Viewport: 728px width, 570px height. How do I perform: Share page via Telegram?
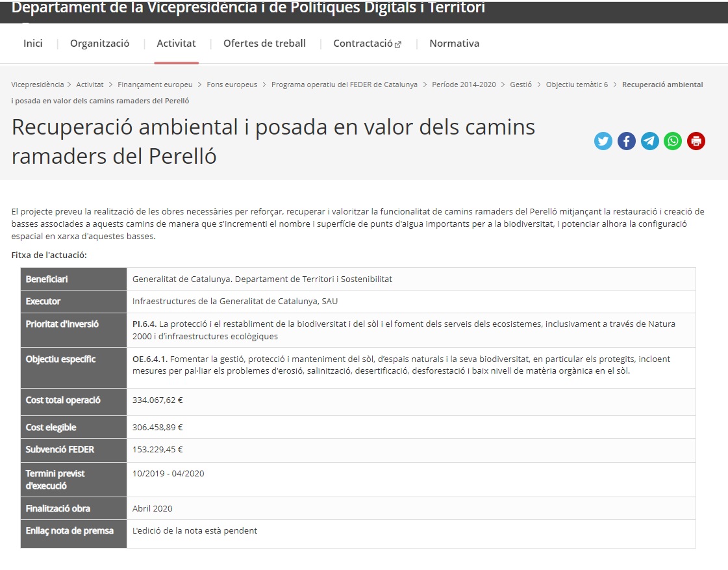coord(649,141)
